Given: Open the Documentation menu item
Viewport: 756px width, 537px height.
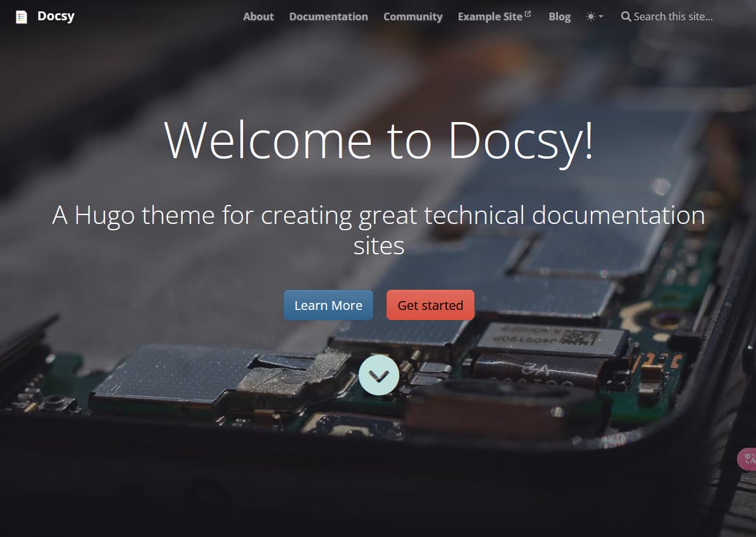Looking at the screenshot, I should pyautogui.click(x=328, y=16).
